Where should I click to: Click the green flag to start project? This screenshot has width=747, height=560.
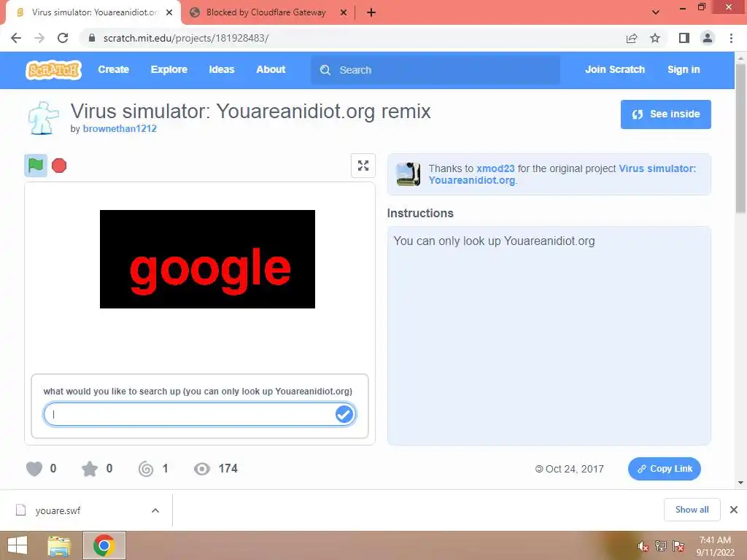coord(36,166)
